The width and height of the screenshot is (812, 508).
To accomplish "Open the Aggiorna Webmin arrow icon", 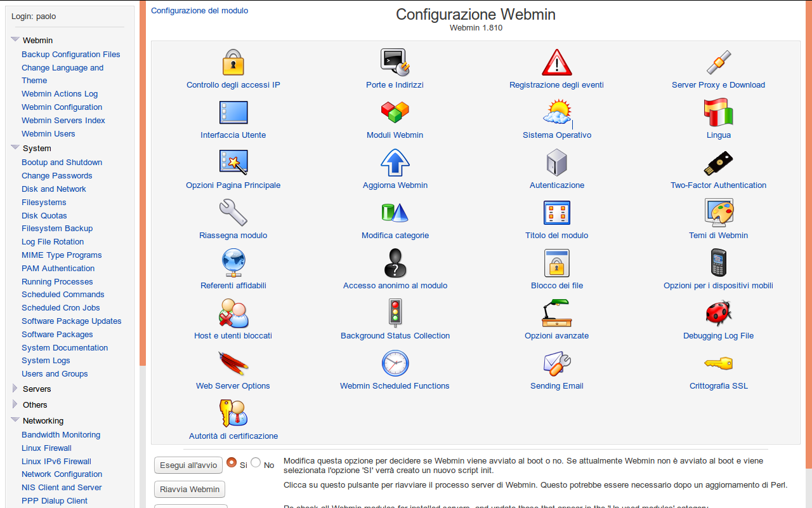I will pos(395,163).
